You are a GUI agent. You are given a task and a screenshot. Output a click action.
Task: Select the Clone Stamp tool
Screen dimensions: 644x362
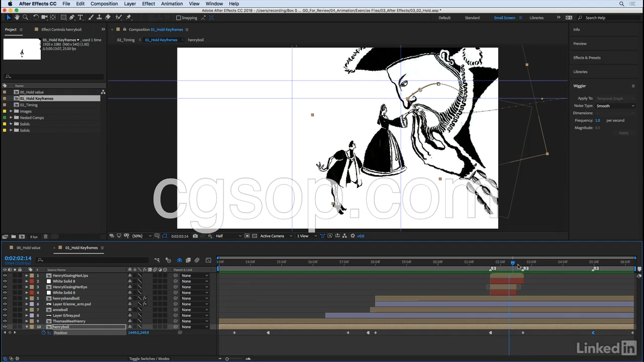pos(99,18)
